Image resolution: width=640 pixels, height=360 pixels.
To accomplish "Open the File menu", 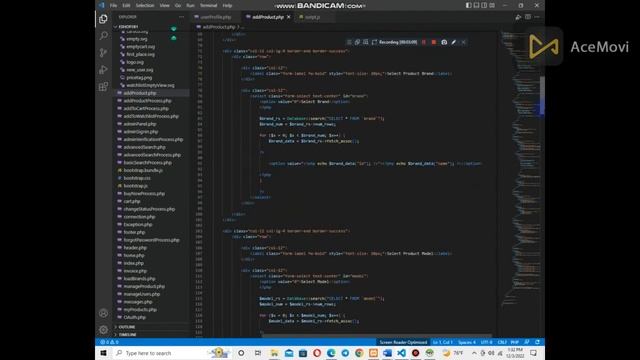I will click(x=113, y=6).
